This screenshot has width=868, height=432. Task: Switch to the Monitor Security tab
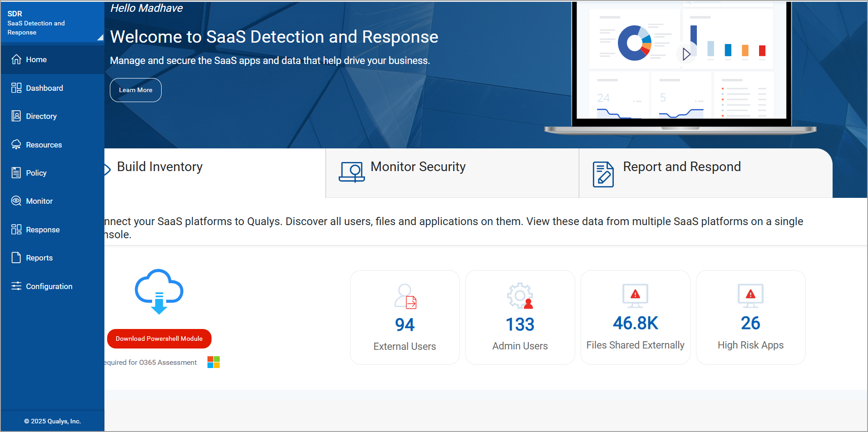452,173
